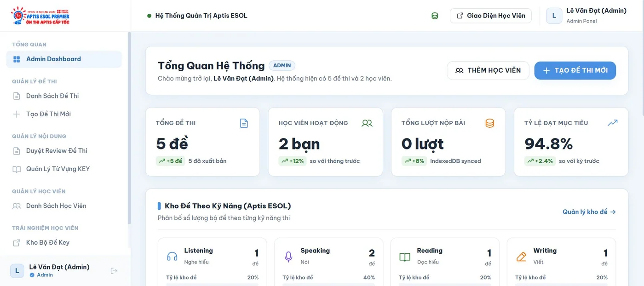Click document icon on Tổng Đề Thi card
The image size is (644, 286).
[244, 123]
